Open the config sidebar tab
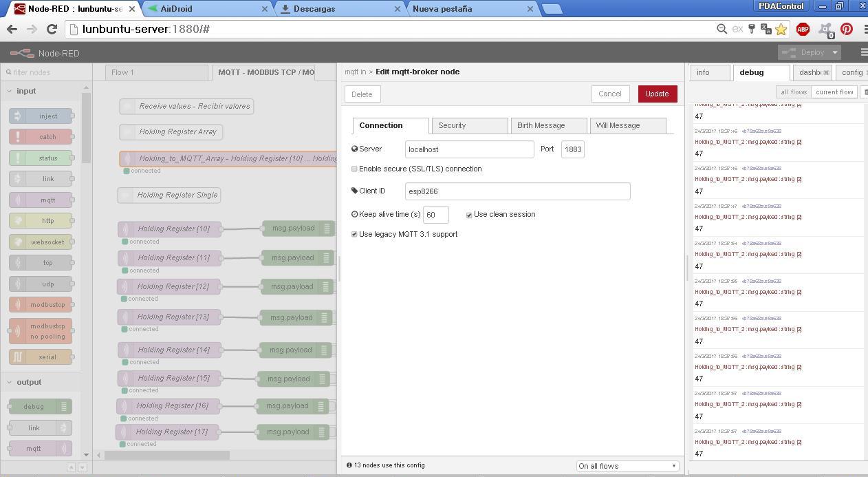The image size is (868, 477). 851,72
